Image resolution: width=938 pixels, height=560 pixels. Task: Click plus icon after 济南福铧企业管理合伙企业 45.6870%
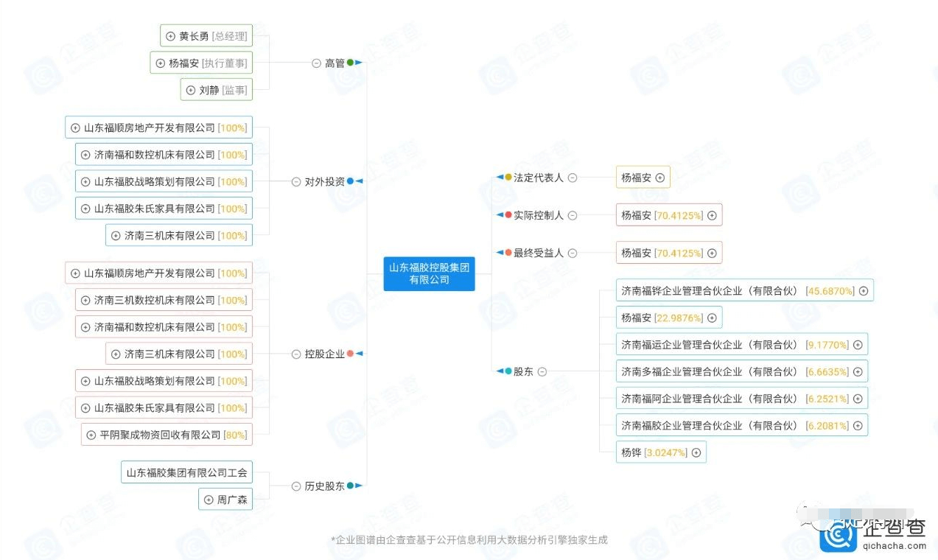click(864, 291)
